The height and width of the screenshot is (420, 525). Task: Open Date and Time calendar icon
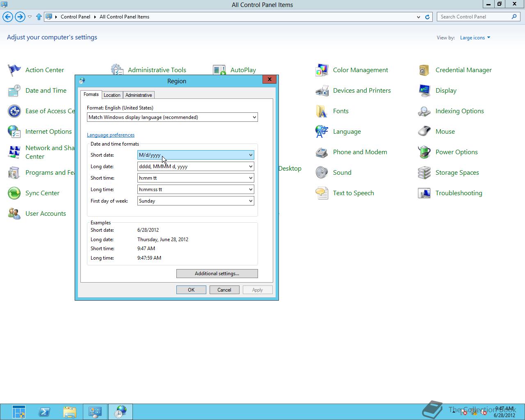coord(14,91)
